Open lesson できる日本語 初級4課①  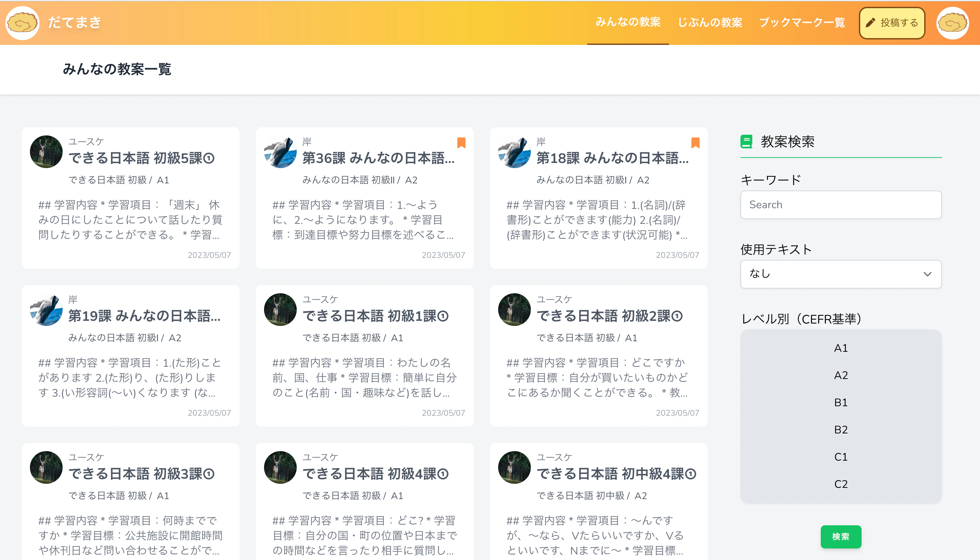click(376, 474)
